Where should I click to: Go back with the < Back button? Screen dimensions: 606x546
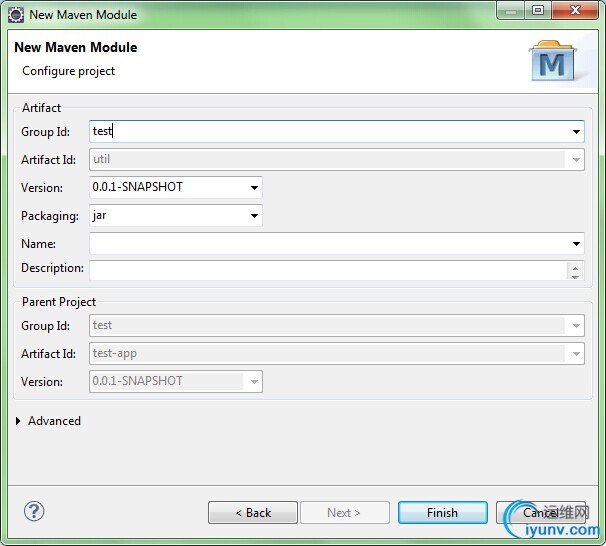click(x=253, y=513)
